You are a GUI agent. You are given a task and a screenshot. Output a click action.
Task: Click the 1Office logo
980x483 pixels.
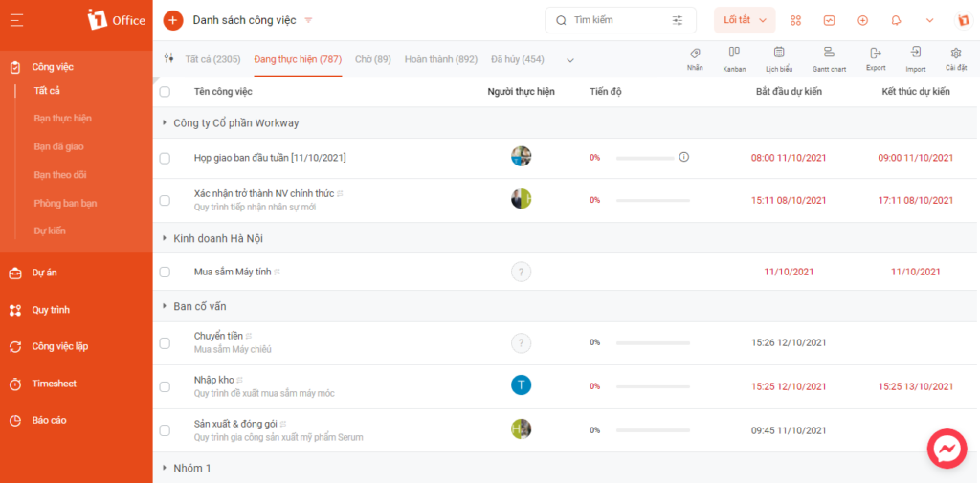pos(116,20)
